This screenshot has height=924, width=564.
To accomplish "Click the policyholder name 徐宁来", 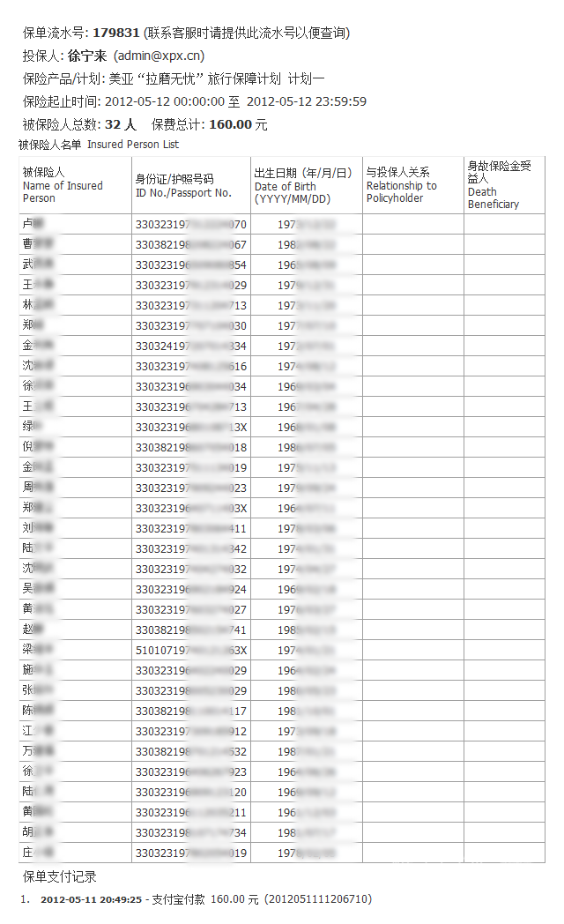I will 86,56.
